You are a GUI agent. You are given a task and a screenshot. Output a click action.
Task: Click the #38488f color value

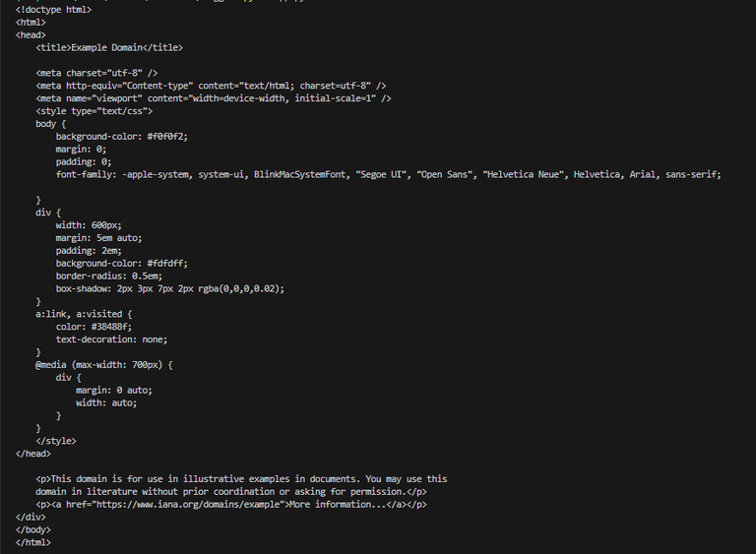(x=111, y=327)
